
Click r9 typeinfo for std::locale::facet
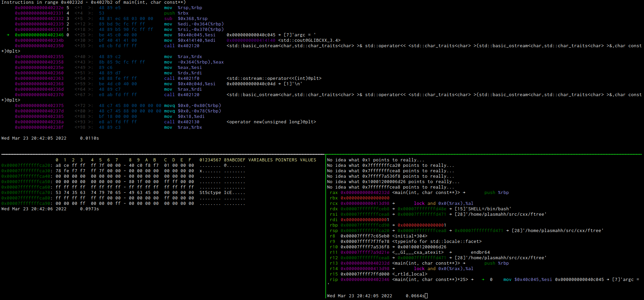(x=437, y=242)
